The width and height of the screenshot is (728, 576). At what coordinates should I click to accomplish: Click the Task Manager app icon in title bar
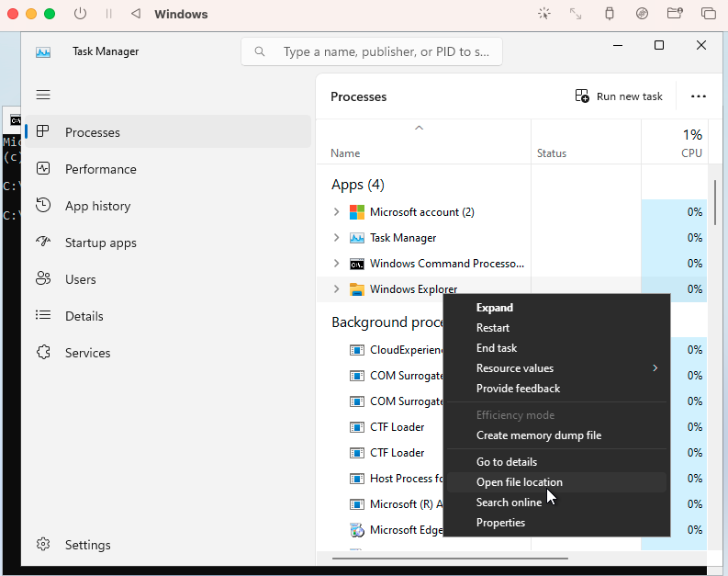click(43, 52)
